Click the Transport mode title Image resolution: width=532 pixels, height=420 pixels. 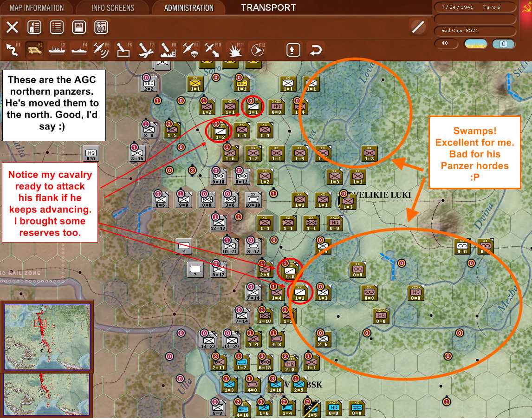pos(268,8)
